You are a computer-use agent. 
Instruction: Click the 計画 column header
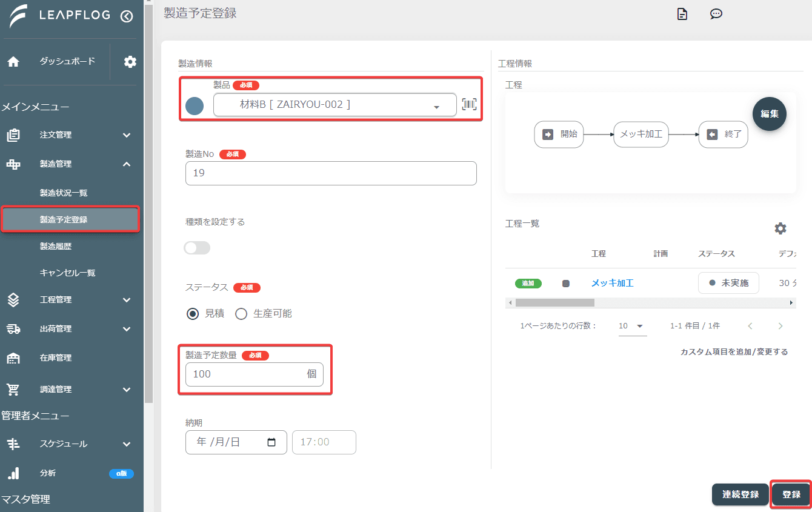tap(661, 254)
